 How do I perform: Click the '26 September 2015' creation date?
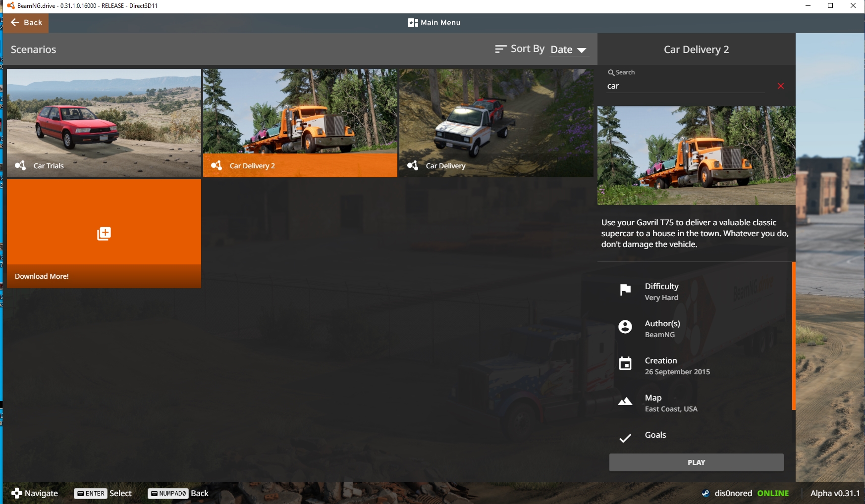click(677, 372)
